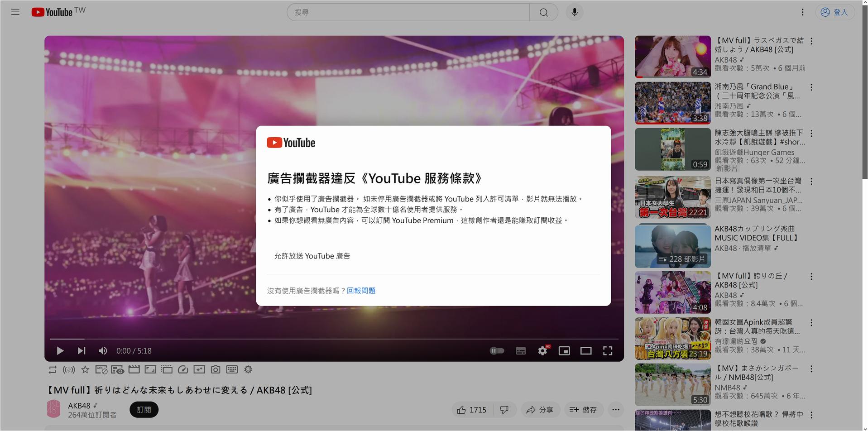Open 想不想聽校花唱歌 video title
The height and width of the screenshot is (431, 868).
click(759, 419)
